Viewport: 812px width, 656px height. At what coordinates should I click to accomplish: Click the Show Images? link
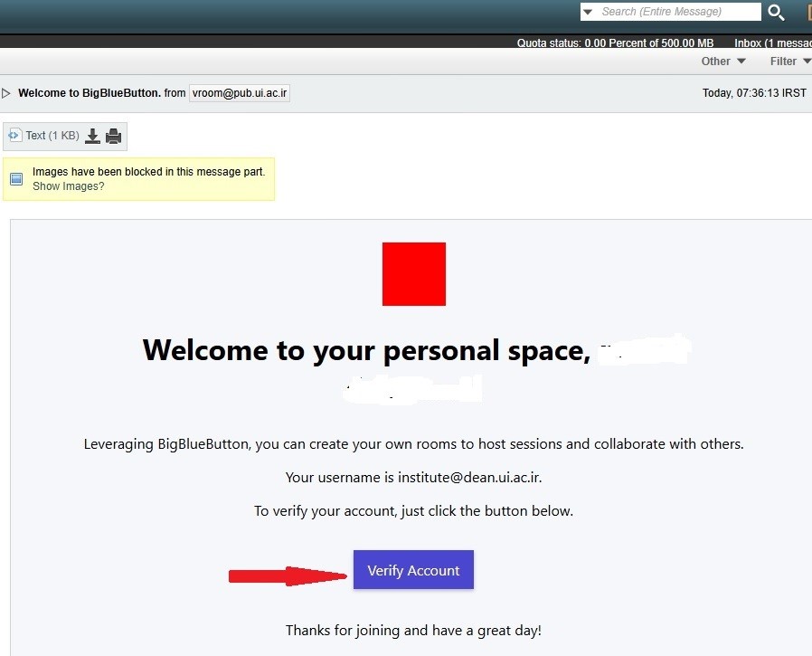(x=69, y=186)
